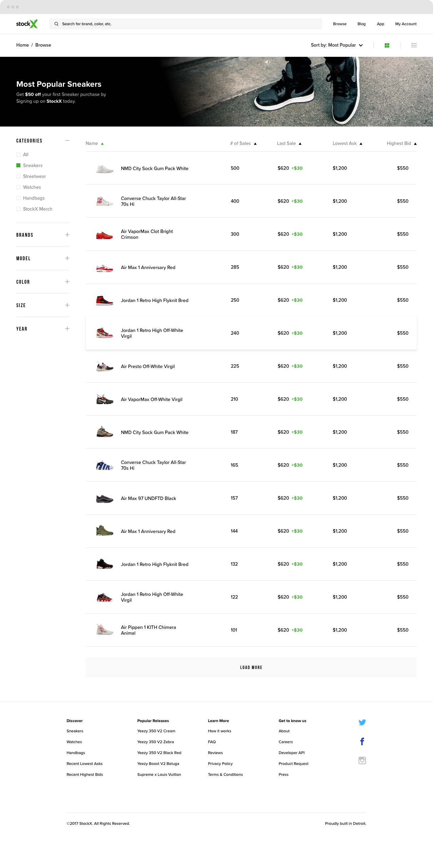
Task: Switch to grid view icon
Action: pos(387,45)
